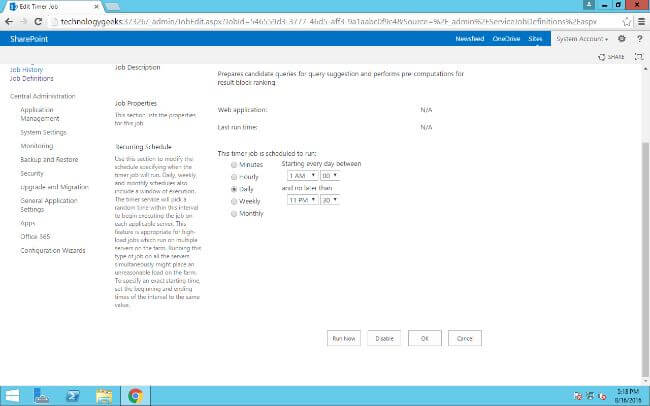
Task: Expand the System Account menu
Action: (582, 39)
